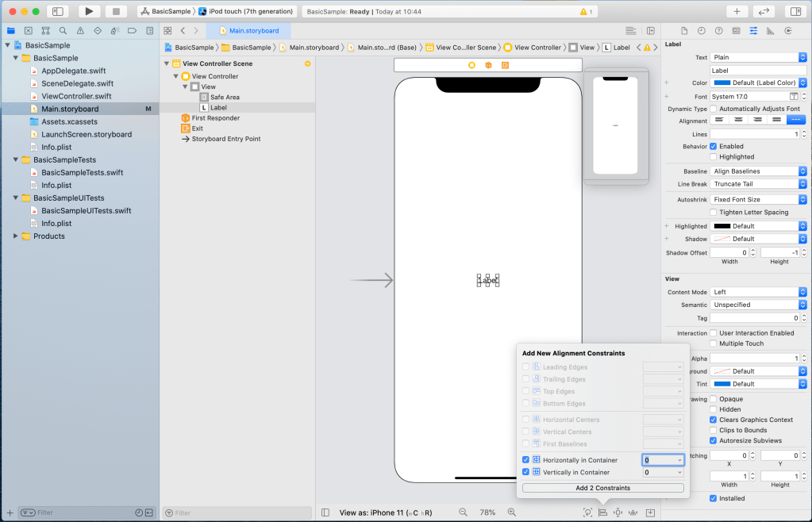This screenshot has height=522, width=812.
Task: Collapse the BasicSampleTests folder
Action: click(x=17, y=159)
